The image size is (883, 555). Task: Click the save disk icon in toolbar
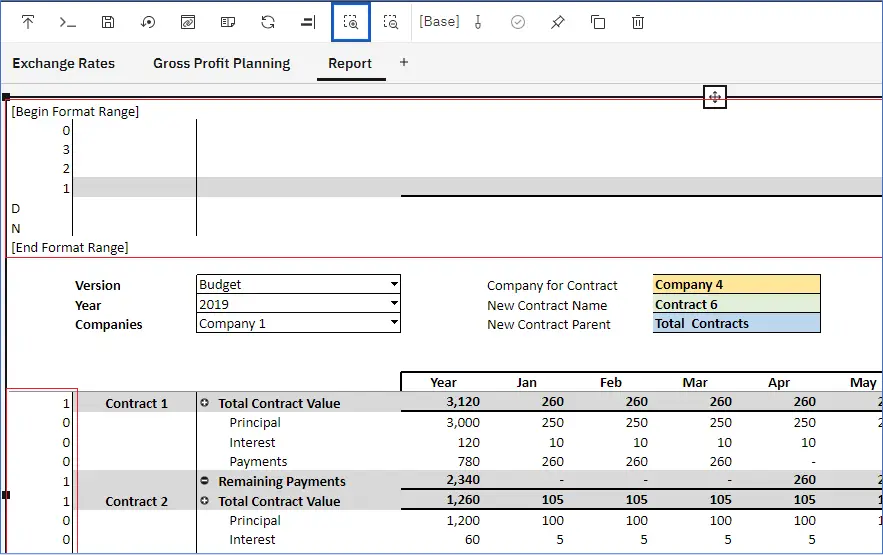tap(108, 22)
